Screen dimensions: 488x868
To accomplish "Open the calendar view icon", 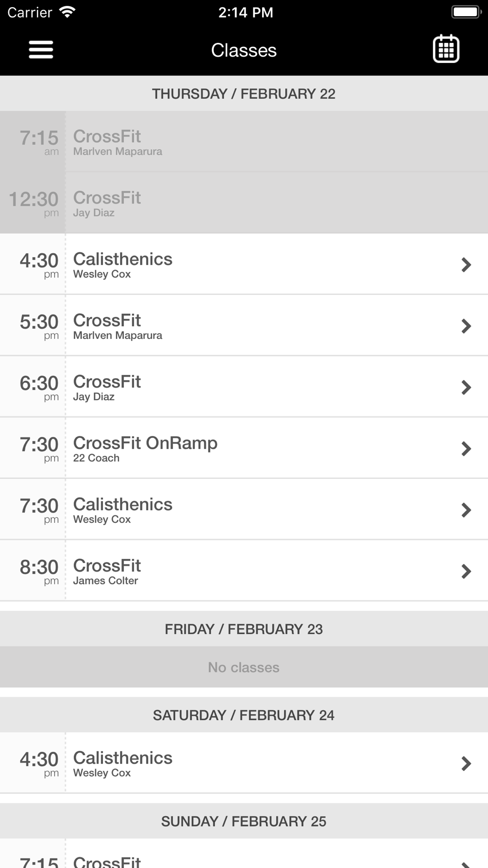I will pyautogui.click(x=446, y=49).
